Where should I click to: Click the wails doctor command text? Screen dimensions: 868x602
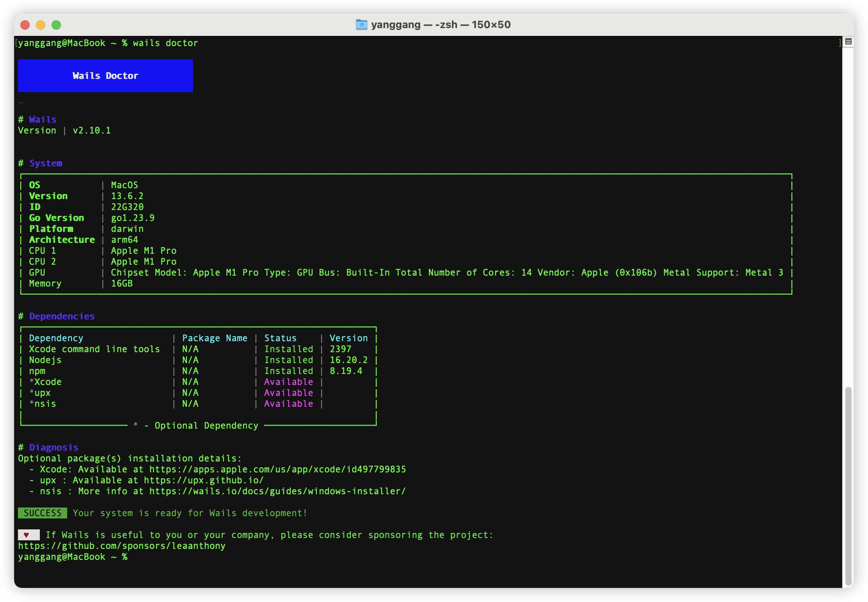pos(165,43)
